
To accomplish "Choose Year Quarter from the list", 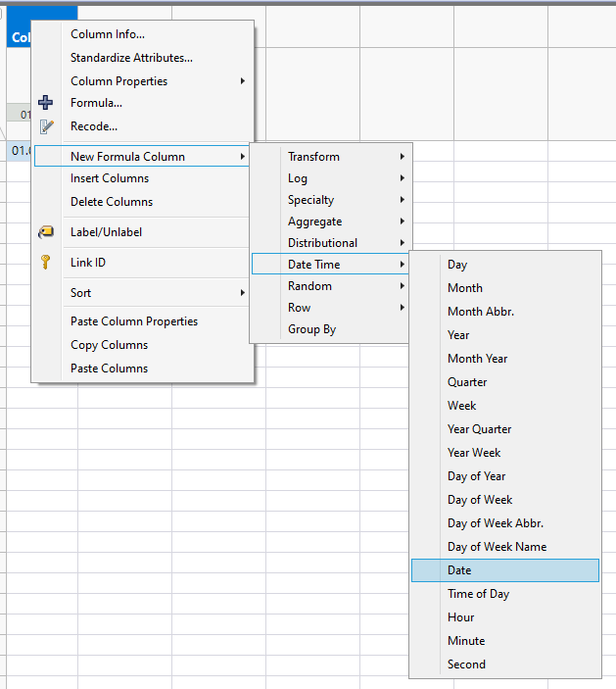I will [479, 429].
